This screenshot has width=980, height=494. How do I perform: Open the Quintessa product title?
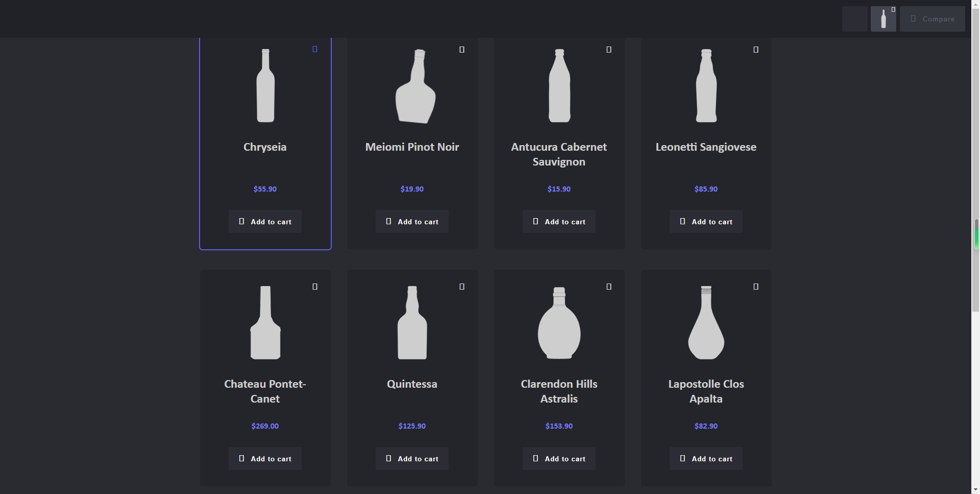(x=412, y=384)
